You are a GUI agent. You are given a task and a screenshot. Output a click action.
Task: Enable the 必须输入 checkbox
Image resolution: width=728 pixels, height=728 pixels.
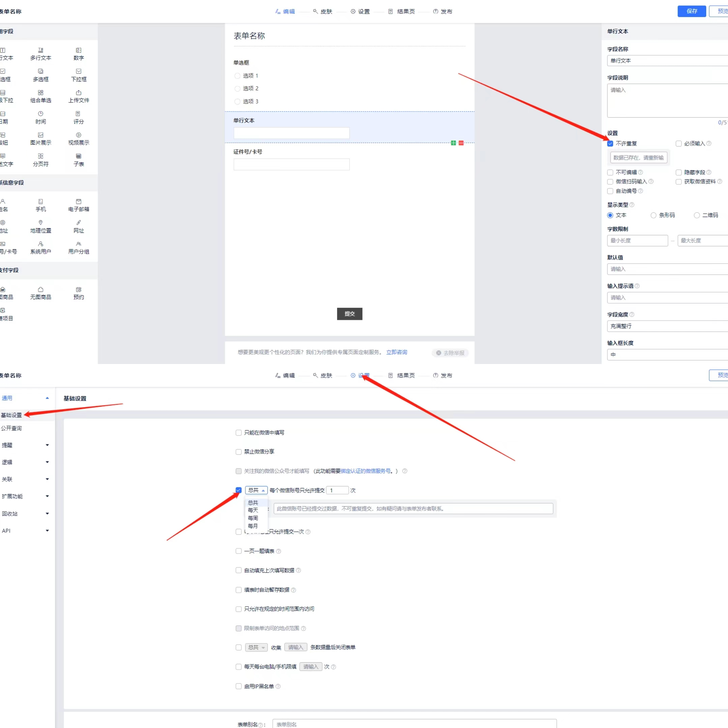[x=678, y=144]
